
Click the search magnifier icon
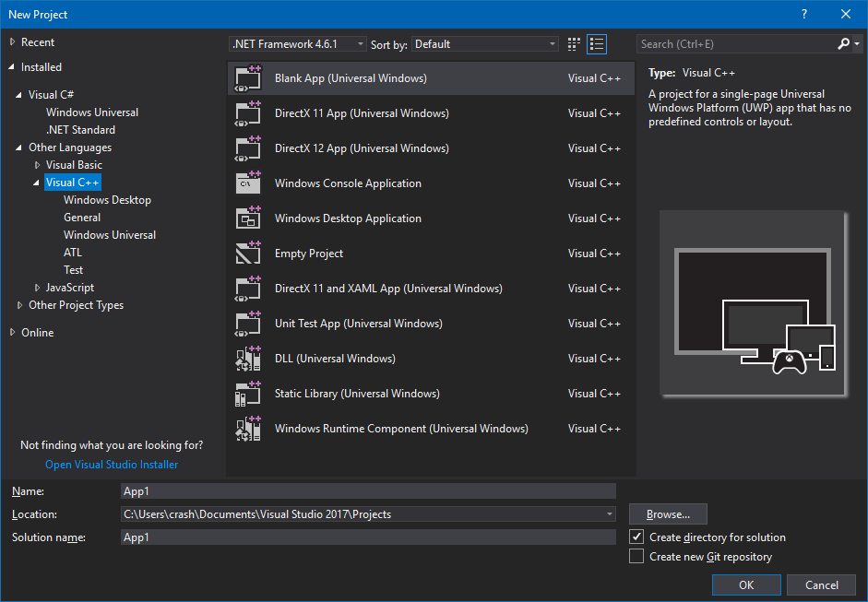pos(844,43)
